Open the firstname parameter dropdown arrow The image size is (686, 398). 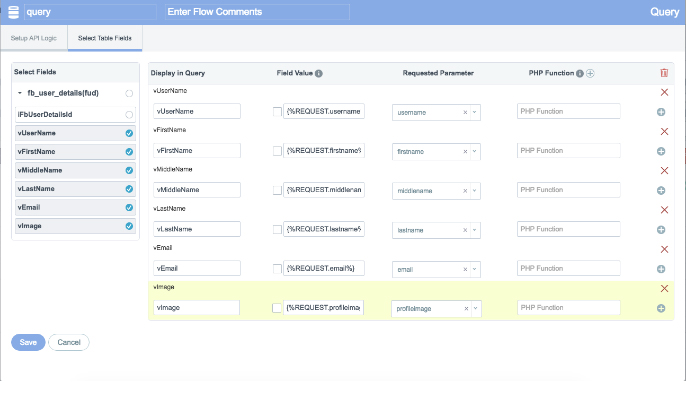click(475, 152)
